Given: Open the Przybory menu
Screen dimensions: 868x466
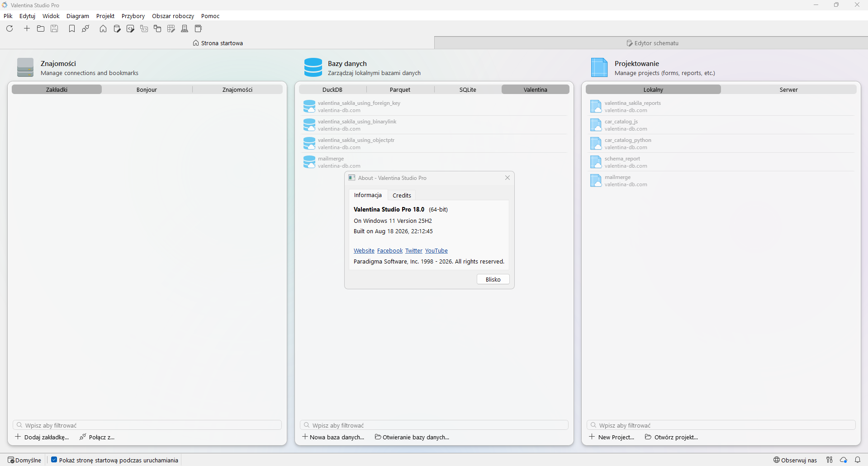Looking at the screenshot, I should point(133,16).
